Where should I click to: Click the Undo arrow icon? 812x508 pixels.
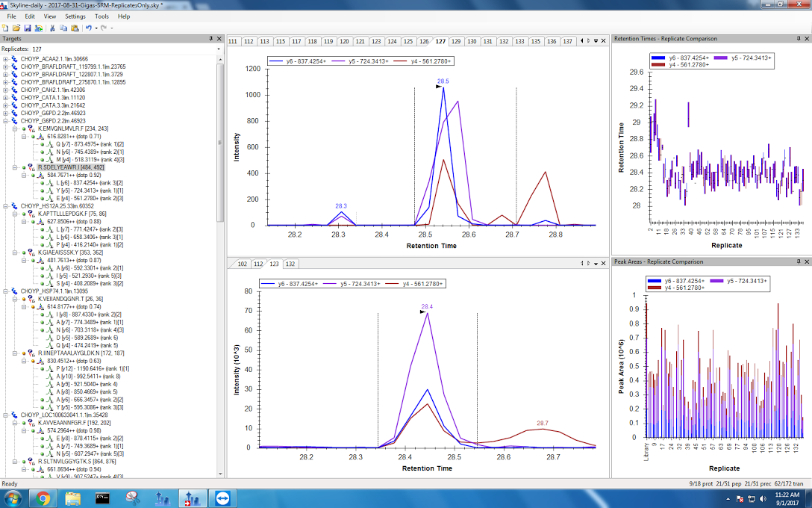point(88,28)
